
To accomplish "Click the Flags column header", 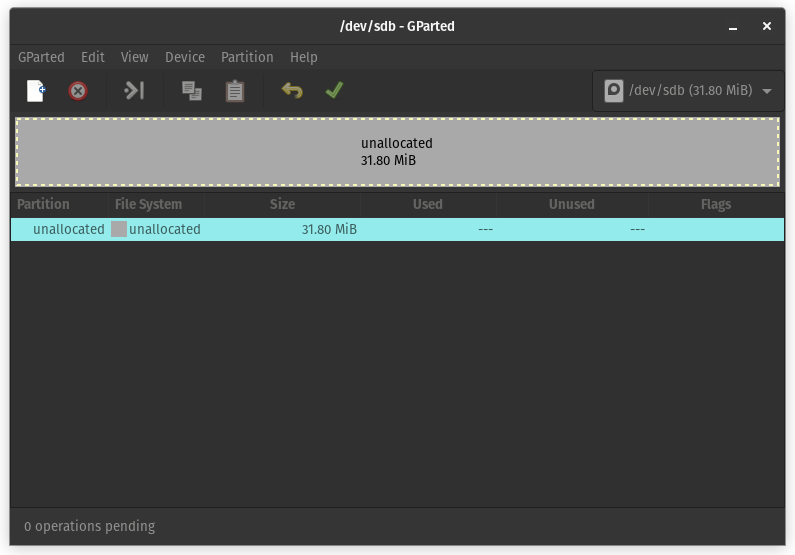I will click(x=716, y=204).
